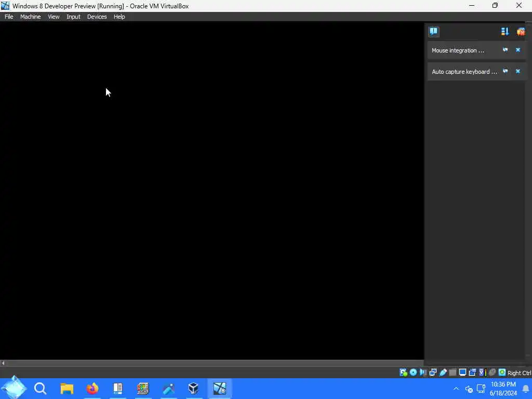
Task: Click the audio status icon
Action: [x=423, y=373]
